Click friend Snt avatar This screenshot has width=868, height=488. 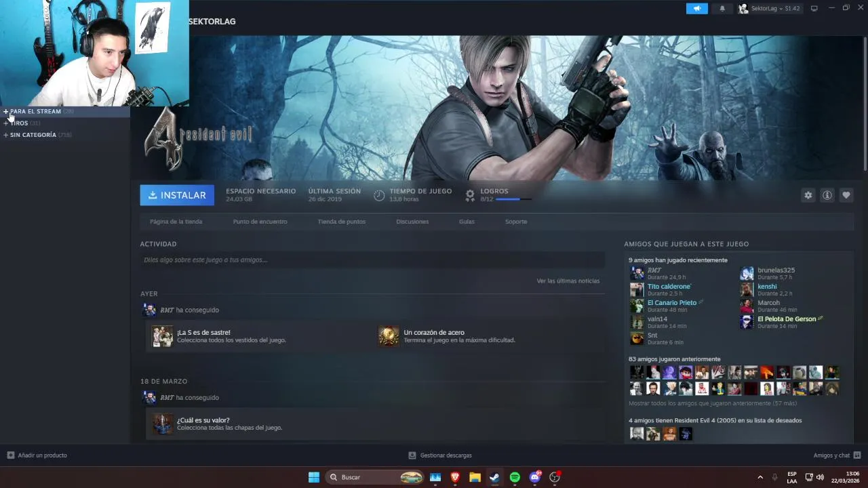point(637,338)
